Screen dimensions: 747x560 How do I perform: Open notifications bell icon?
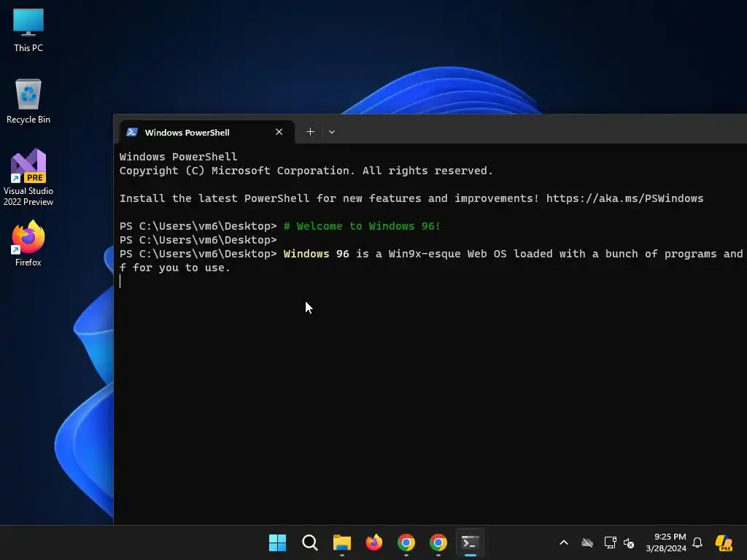coord(697,542)
